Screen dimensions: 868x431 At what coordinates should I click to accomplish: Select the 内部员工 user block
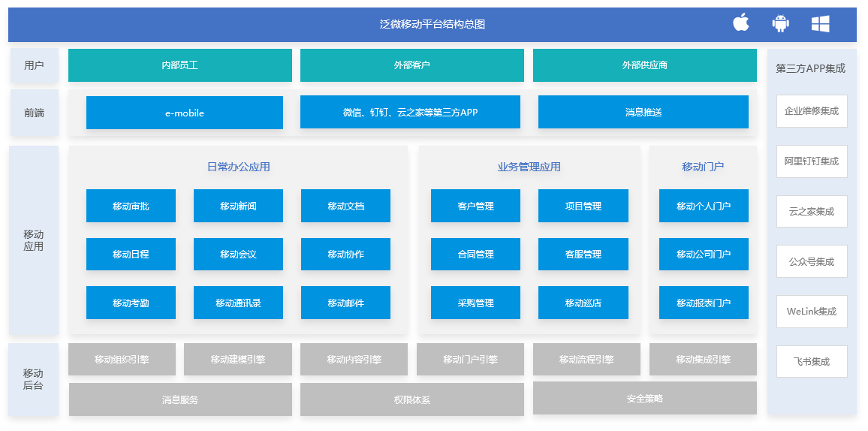(180, 65)
